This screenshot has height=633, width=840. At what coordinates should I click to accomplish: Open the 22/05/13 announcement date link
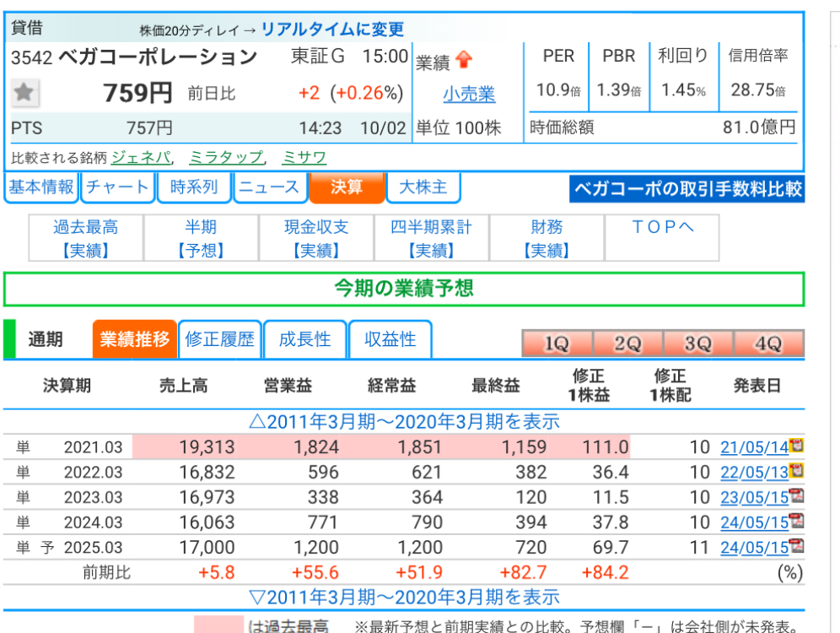tap(754, 472)
